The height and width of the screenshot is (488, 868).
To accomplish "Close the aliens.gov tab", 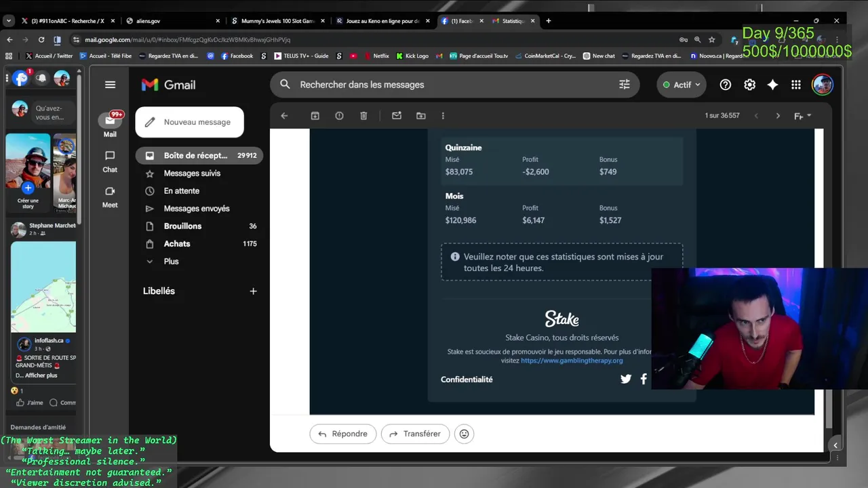I will (x=218, y=21).
